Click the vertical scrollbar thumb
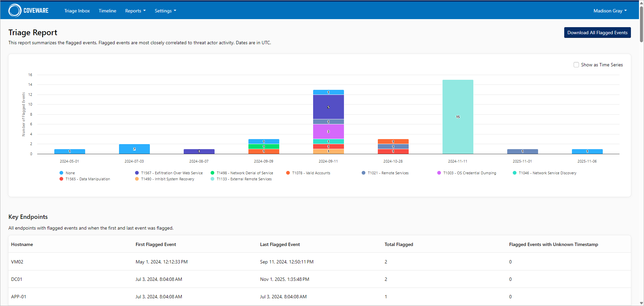644x306 pixels. (x=641, y=24)
